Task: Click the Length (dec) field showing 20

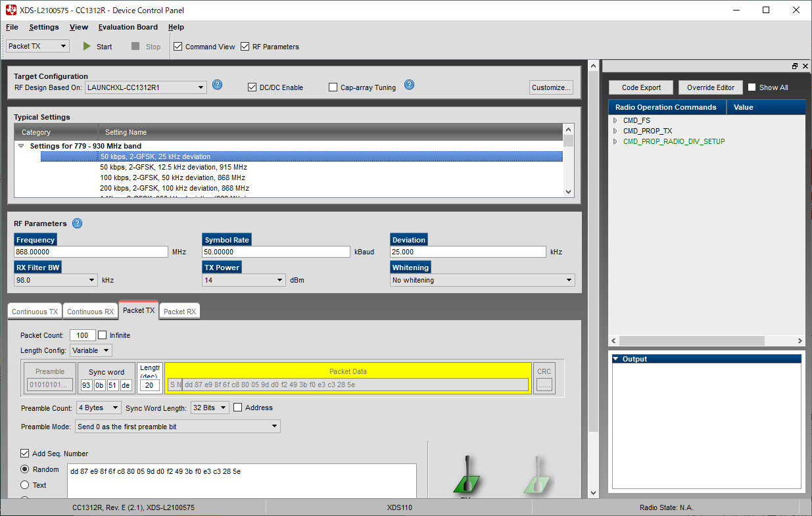Action: click(149, 385)
